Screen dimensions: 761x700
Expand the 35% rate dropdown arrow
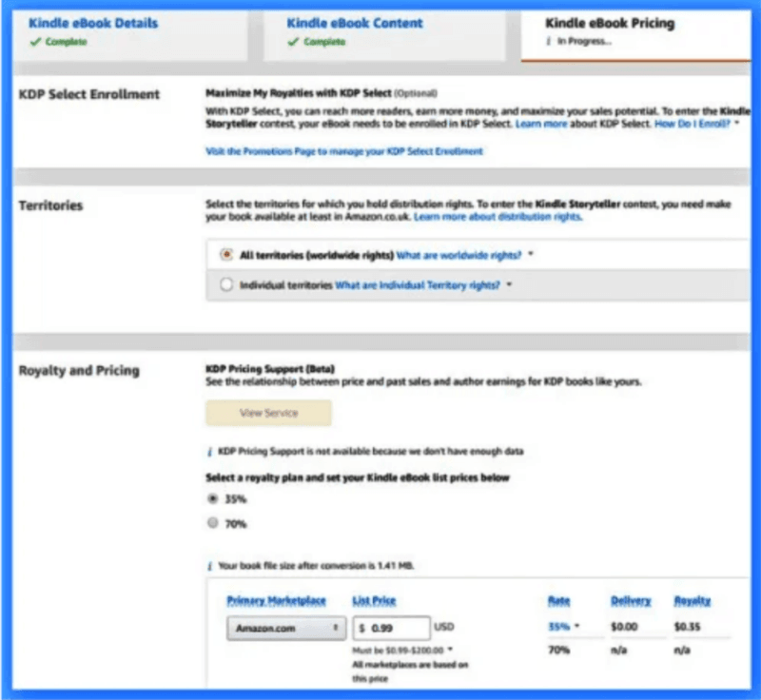click(576, 628)
